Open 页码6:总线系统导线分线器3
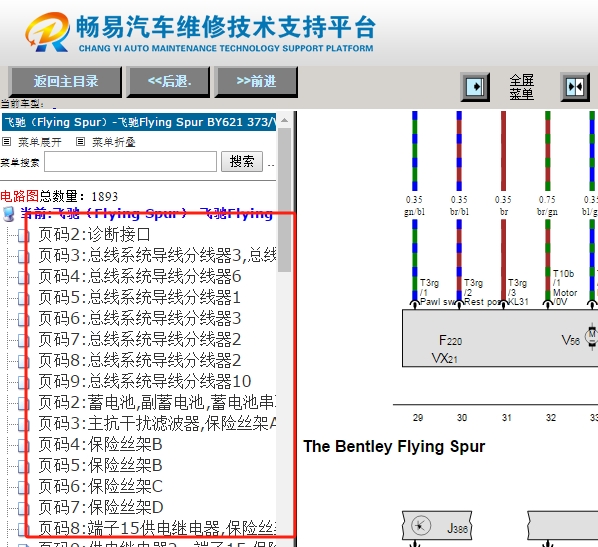Screen dimensions: 598x547 [x=140, y=319]
